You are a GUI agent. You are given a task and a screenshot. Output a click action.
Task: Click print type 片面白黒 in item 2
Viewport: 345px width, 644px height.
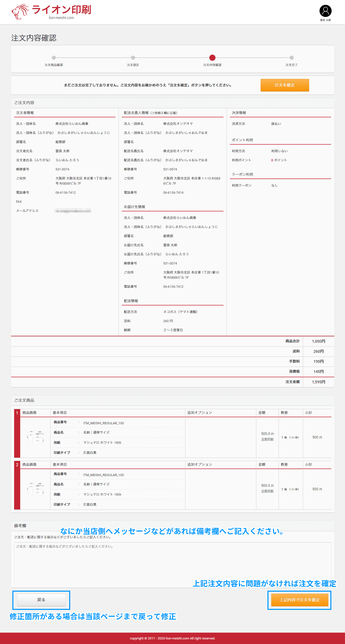click(x=90, y=504)
